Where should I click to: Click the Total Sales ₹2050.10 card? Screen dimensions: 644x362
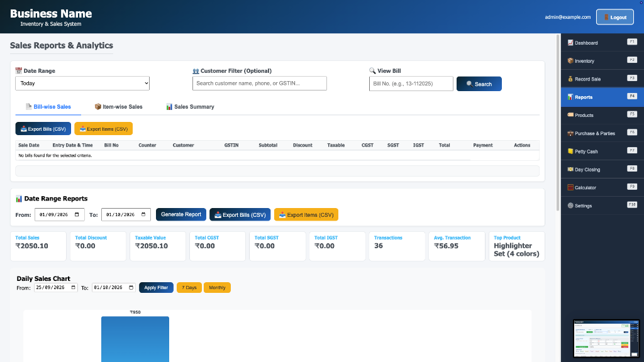38,246
